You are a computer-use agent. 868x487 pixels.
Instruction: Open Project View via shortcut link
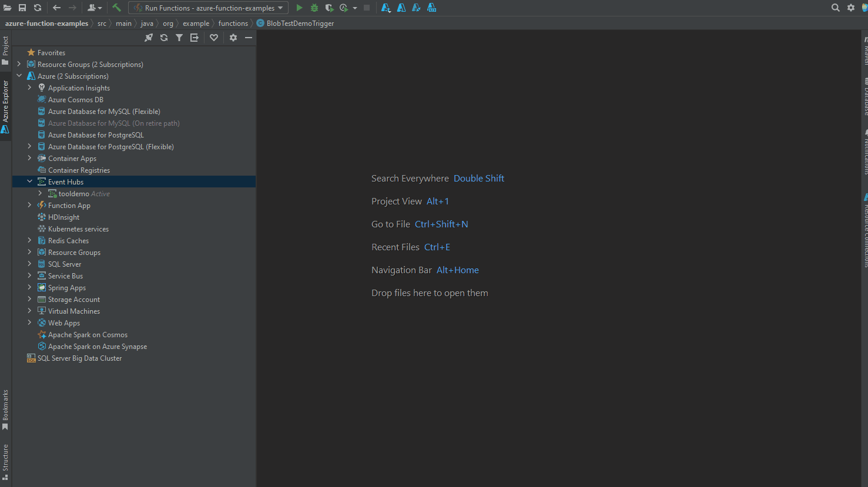point(437,201)
